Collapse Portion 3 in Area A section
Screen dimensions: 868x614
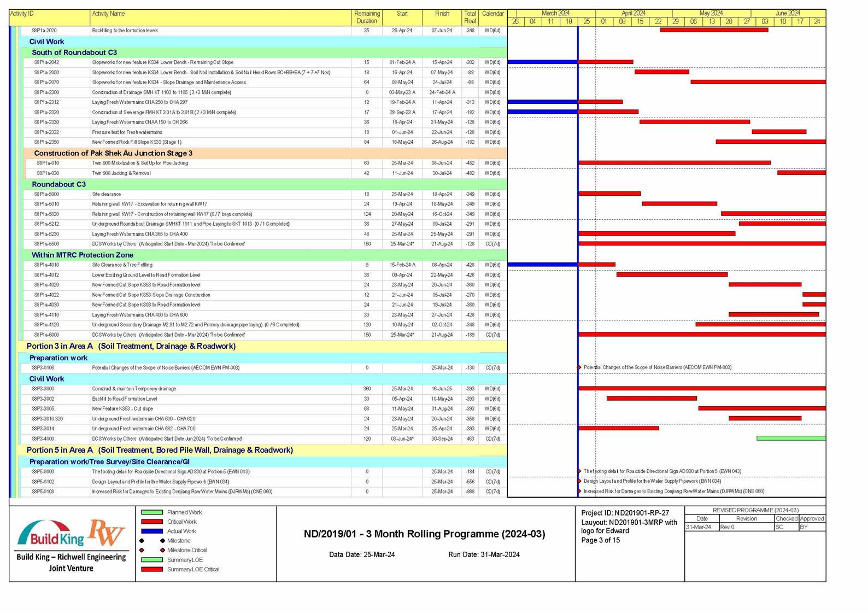131,346
